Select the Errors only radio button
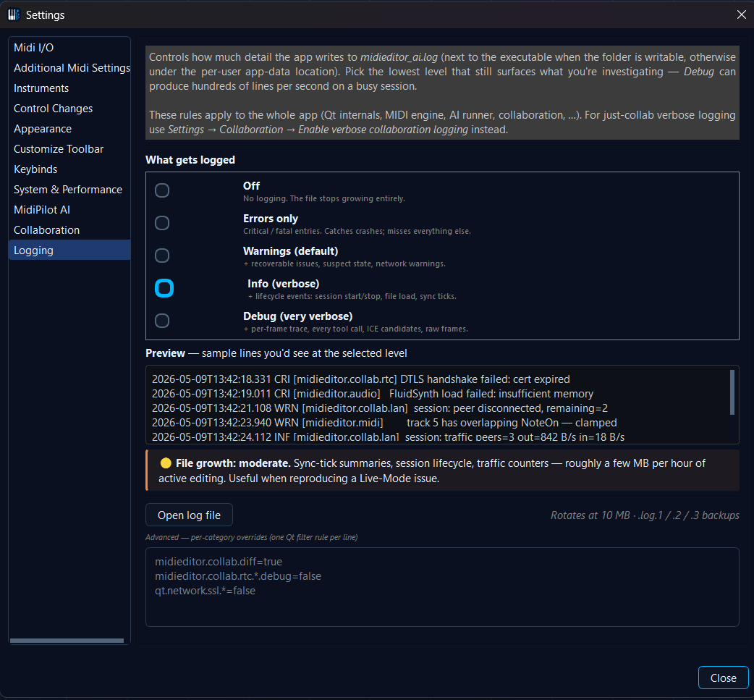Viewport: 754px width, 700px height. point(162,223)
